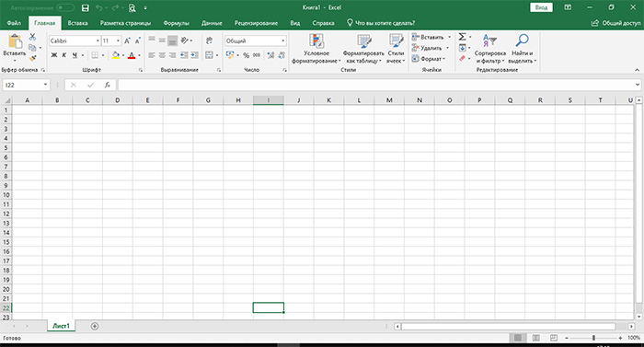Click the Undo arrow icon

[x=99, y=7]
